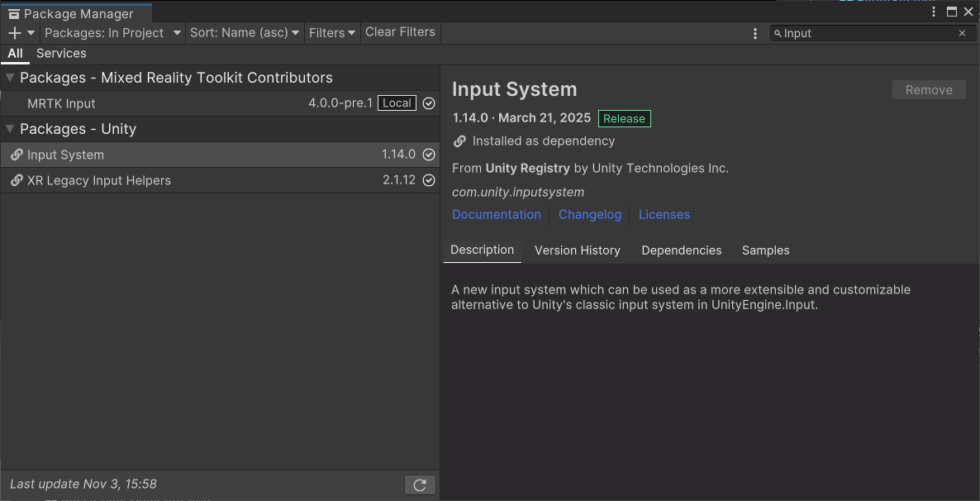Switch to the Version History tab
Image resolution: width=980 pixels, height=501 pixels.
577,250
